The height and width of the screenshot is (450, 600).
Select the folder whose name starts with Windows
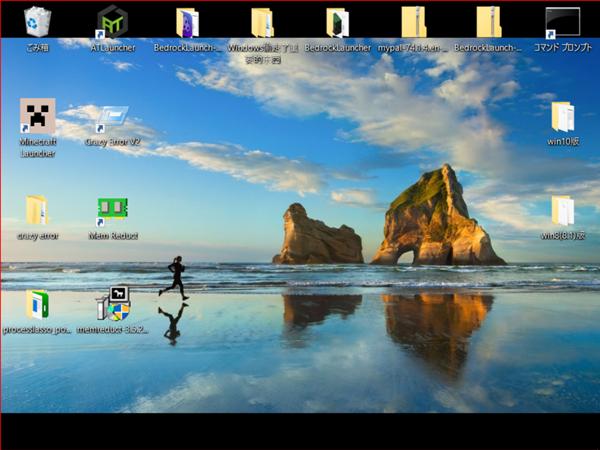coord(262,22)
